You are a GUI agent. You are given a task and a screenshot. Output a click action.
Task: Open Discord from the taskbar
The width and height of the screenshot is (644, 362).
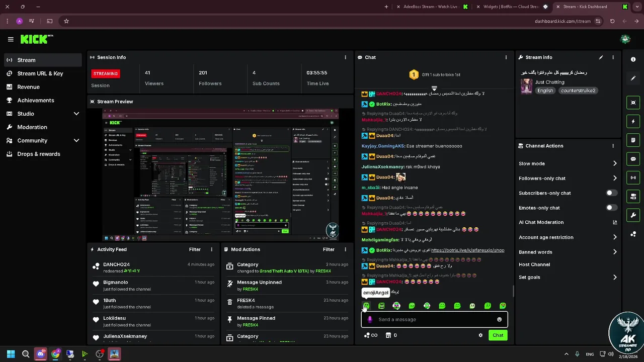[40, 354]
